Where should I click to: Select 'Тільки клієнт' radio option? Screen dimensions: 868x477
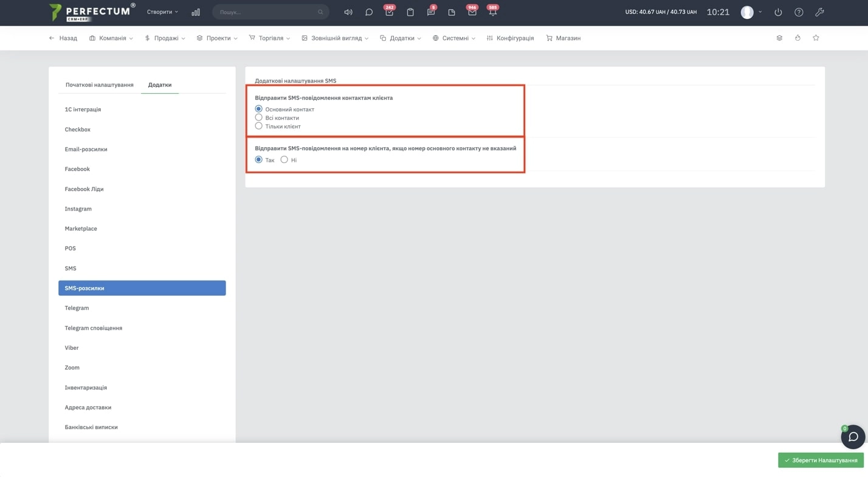pyautogui.click(x=258, y=126)
